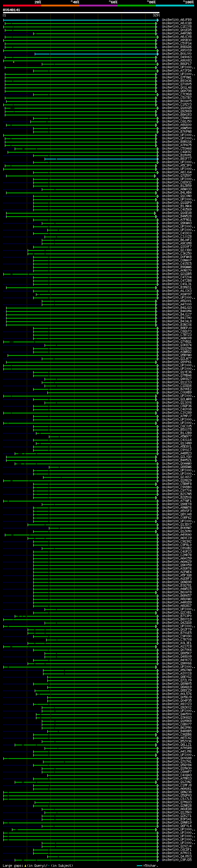Screen dimensions: 197x868
Task: Select the cyan alignment bar for UniRef100_B8IFT7
Action: click(101, 159)
